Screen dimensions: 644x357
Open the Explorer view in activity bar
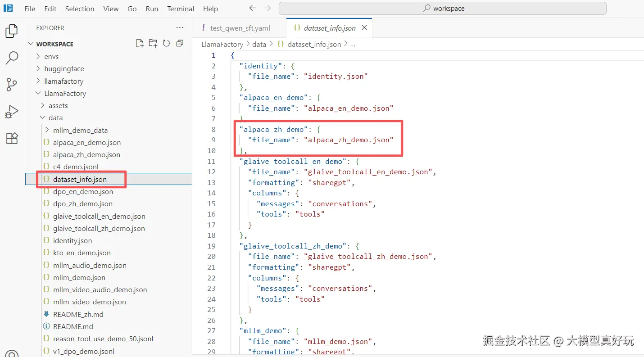(12, 31)
